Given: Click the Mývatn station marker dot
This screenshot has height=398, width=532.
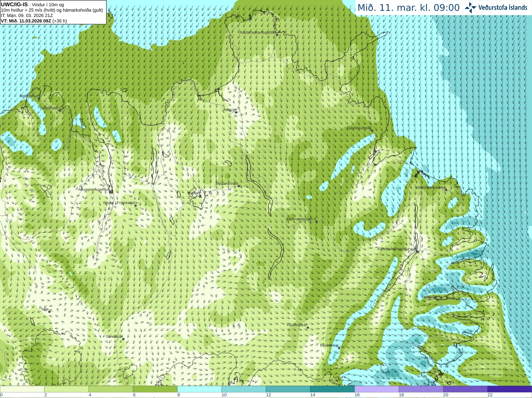Looking at the screenshot, I should [200, 196].
